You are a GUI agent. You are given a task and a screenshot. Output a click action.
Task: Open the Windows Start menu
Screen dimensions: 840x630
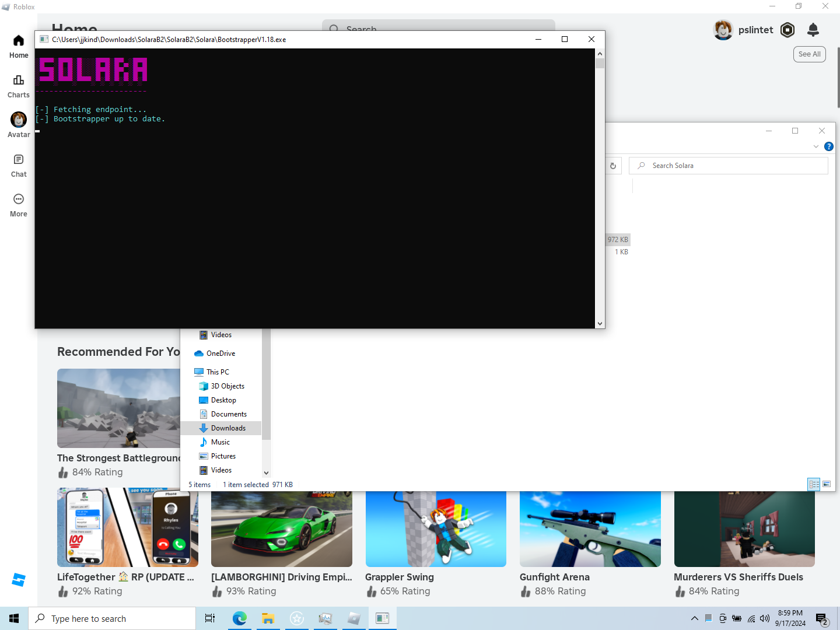pos(14,618)
